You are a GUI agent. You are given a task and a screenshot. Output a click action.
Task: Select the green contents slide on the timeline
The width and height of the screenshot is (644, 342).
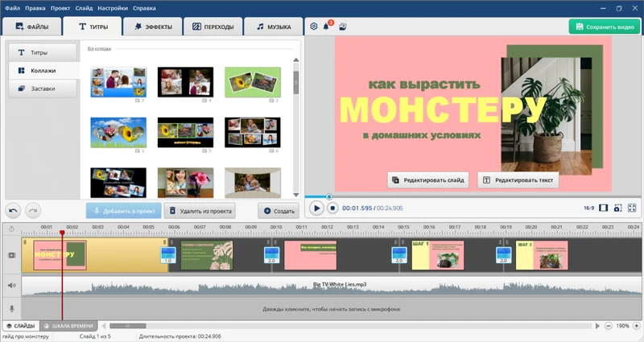point(207,255)
